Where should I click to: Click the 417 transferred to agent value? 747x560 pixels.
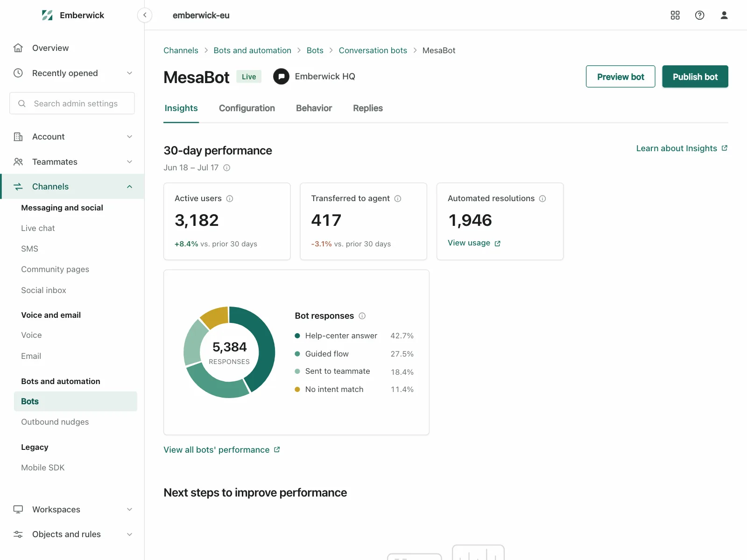(326, 220)
